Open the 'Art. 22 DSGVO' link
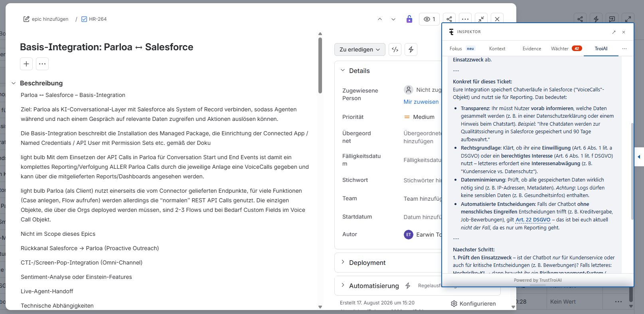Image resolution: width=644 pixels, height=314 pixels. point(533,220)
